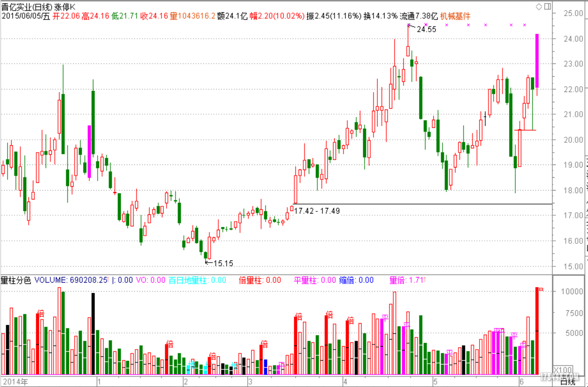
Task: Click the 倍量柱: 0.00 readout
Action: 260,280
